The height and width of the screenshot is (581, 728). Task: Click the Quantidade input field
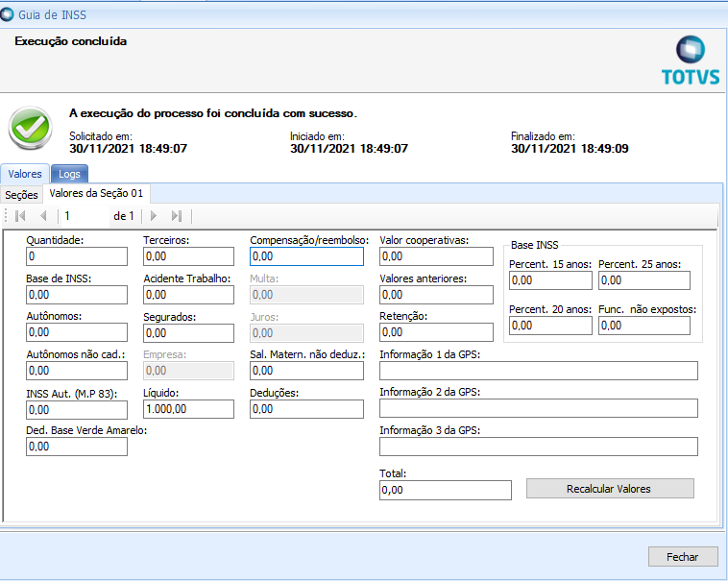pyautogui.click(x=77, y=256)
